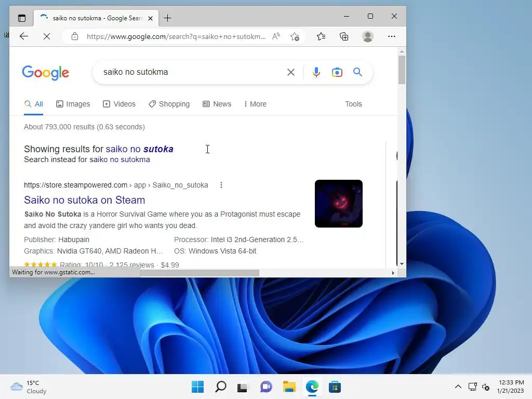Switch to Shopping results tab
Image resolution: width=532 pixels, height=399 pixels.
(169, 104)
